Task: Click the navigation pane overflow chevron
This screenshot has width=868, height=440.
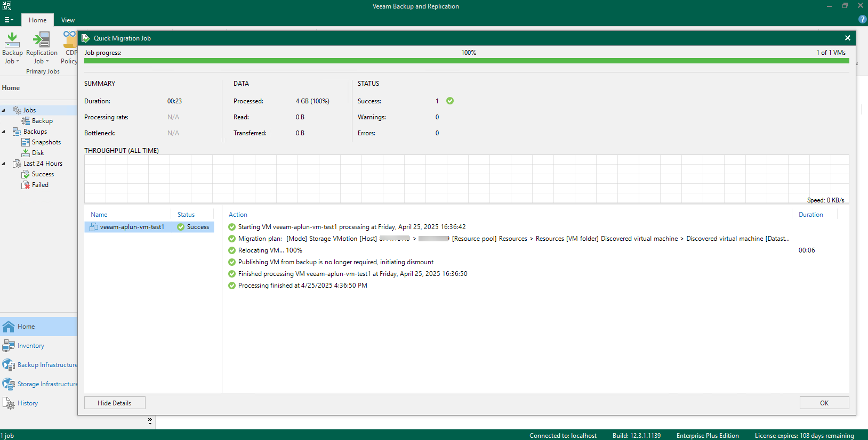Action: (150, 421)
